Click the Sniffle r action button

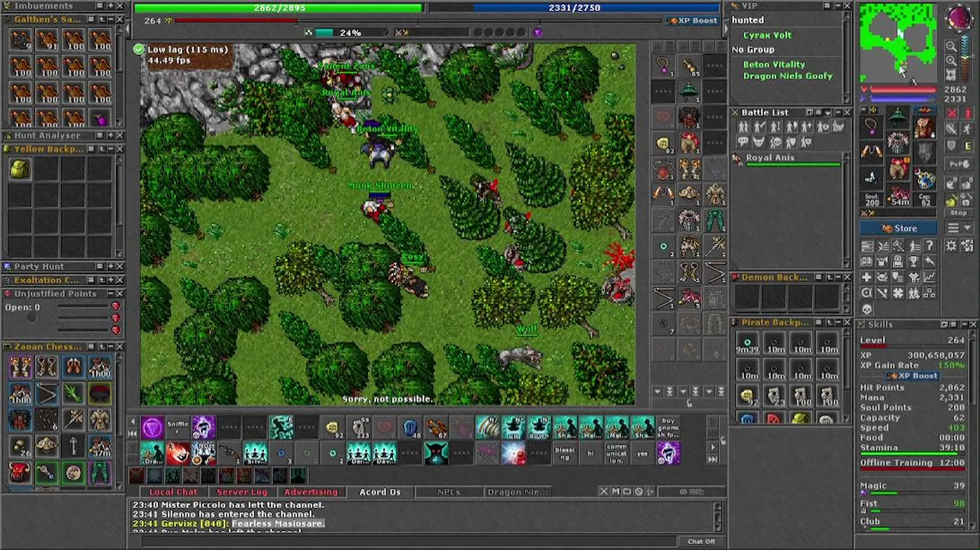click(178, 427)
